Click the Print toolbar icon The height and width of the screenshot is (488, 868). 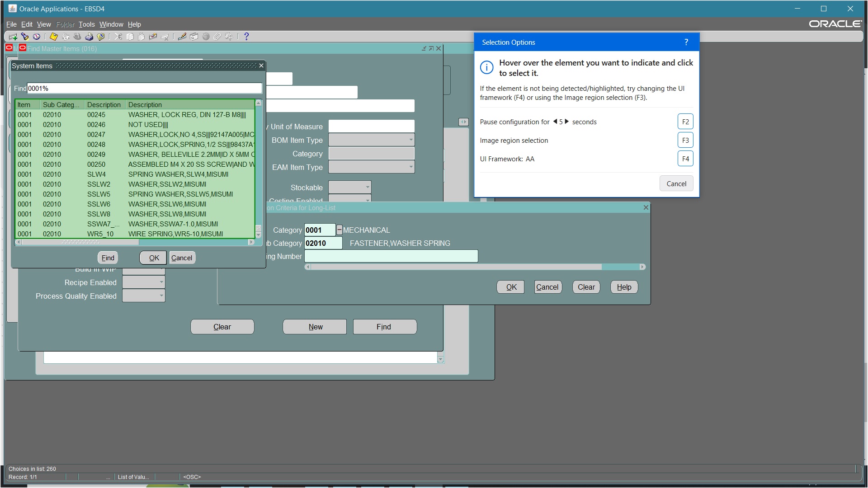pyautogui.click(x=89, y=37)
